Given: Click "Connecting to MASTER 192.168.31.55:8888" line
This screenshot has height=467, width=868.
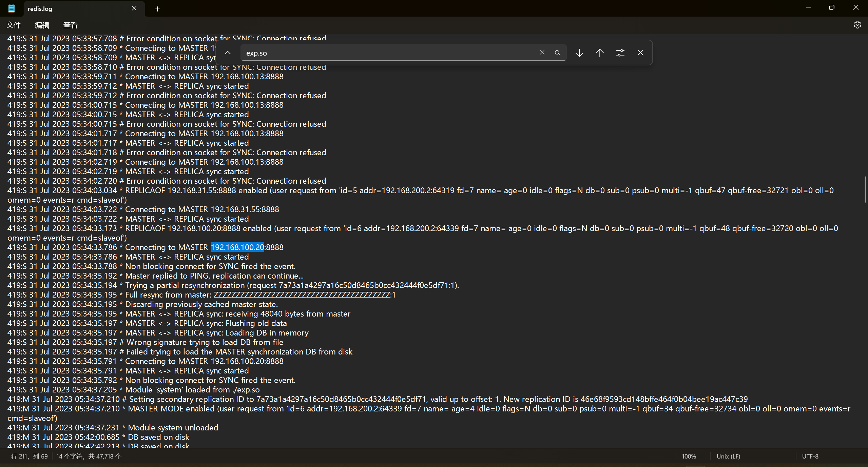Looking at the screenshot, I should tap(143, 209).
